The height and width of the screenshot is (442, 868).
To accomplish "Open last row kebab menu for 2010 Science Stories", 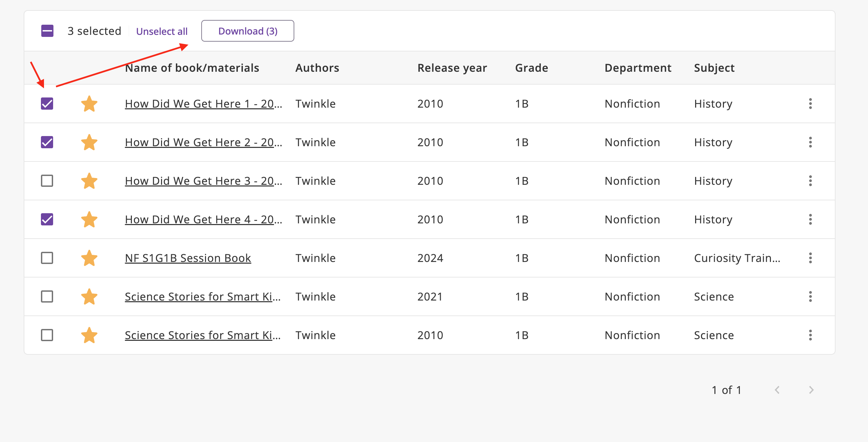I will click(x=810, y=335).
